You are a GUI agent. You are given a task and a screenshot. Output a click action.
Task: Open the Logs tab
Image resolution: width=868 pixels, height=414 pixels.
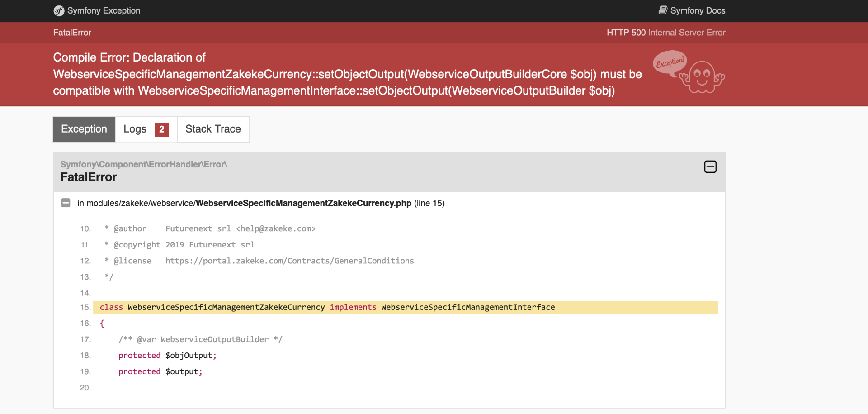146,129
